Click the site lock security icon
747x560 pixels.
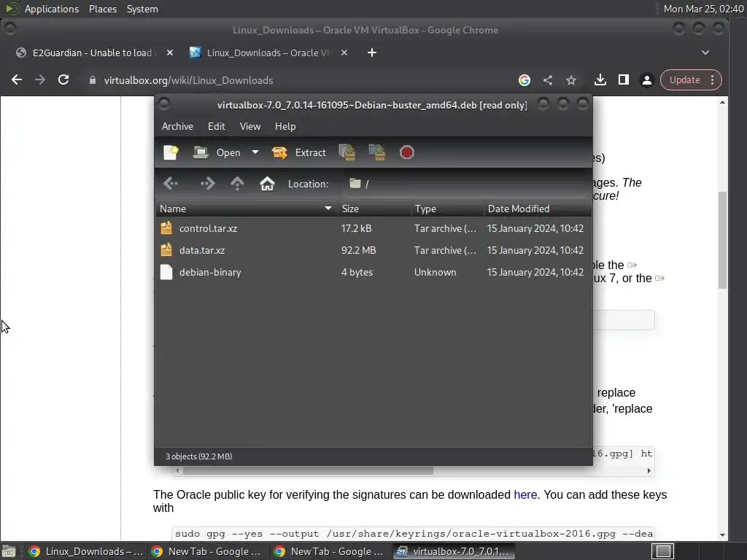[93, 80]
